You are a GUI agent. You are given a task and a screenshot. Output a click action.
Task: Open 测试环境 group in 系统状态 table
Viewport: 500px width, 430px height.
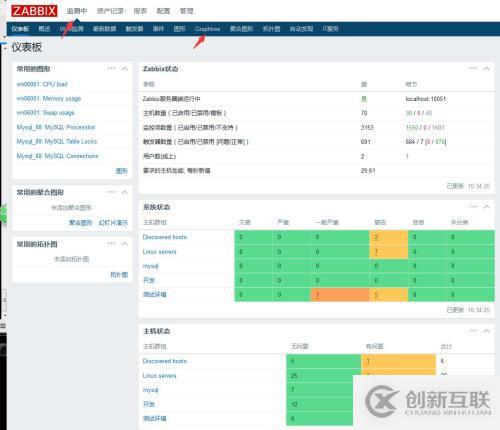(x=154, y=295)
